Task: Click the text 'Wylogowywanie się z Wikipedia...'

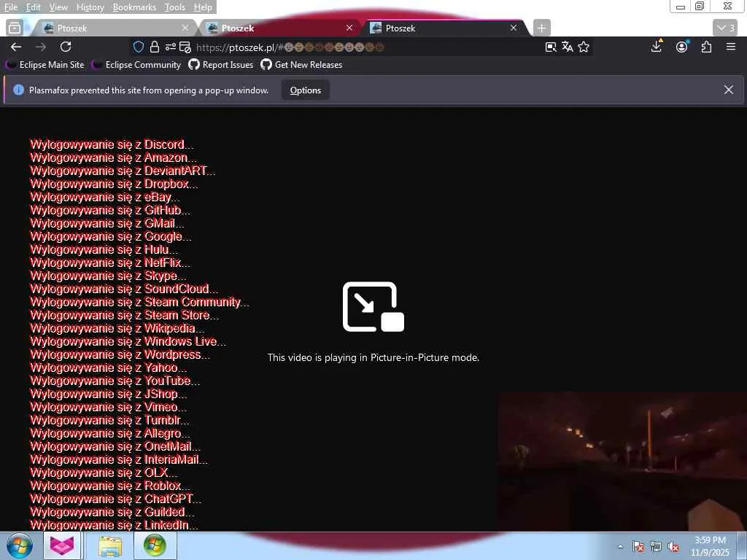Action: click(117, 328)
